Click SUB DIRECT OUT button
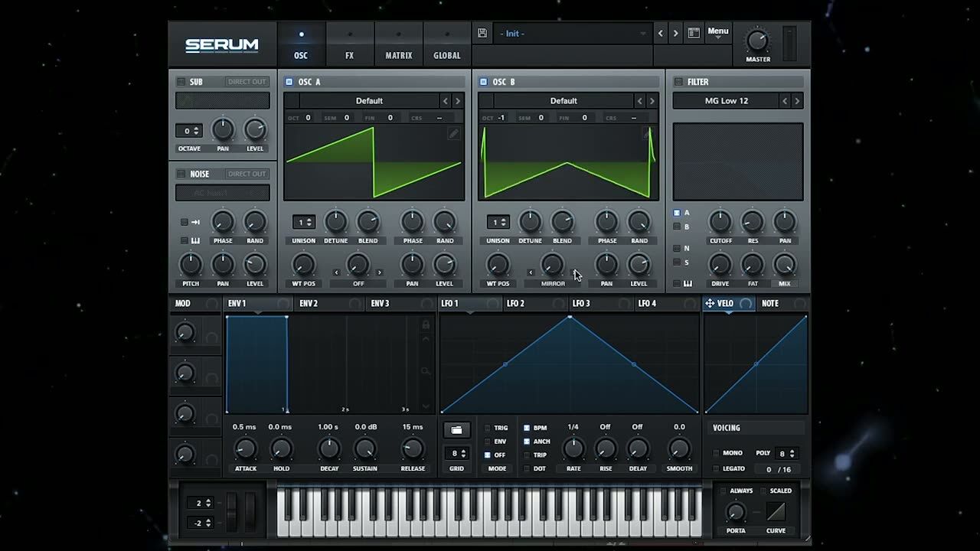Viewport: 980px width, 551px height. coord(247,82)
